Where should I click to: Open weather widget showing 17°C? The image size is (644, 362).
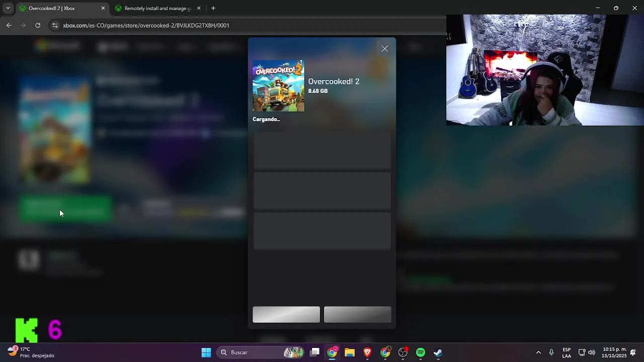pyautogui.click(x=31, y=352)
